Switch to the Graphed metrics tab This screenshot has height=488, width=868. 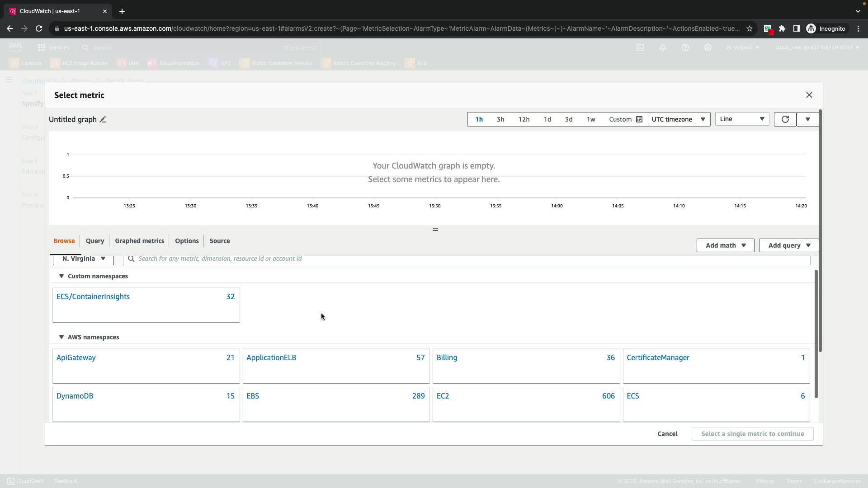pos(139,241)
